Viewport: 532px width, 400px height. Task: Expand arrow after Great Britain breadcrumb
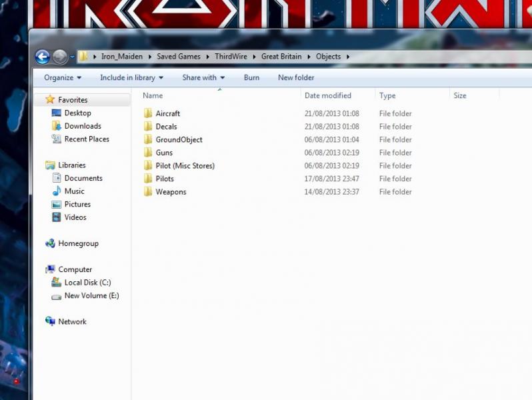309,57
